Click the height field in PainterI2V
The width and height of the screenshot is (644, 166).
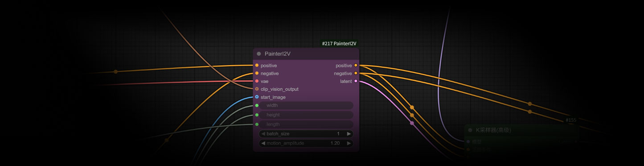[x=306, y=115]
